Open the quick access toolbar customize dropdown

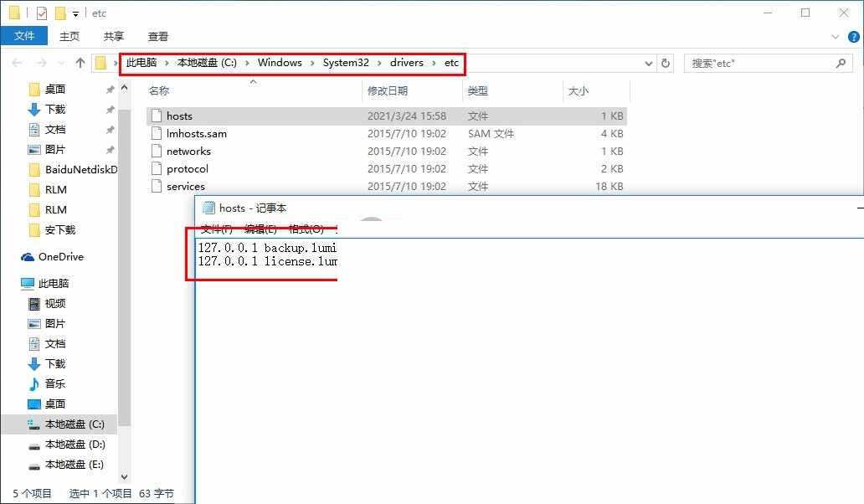tap(75, 13)
